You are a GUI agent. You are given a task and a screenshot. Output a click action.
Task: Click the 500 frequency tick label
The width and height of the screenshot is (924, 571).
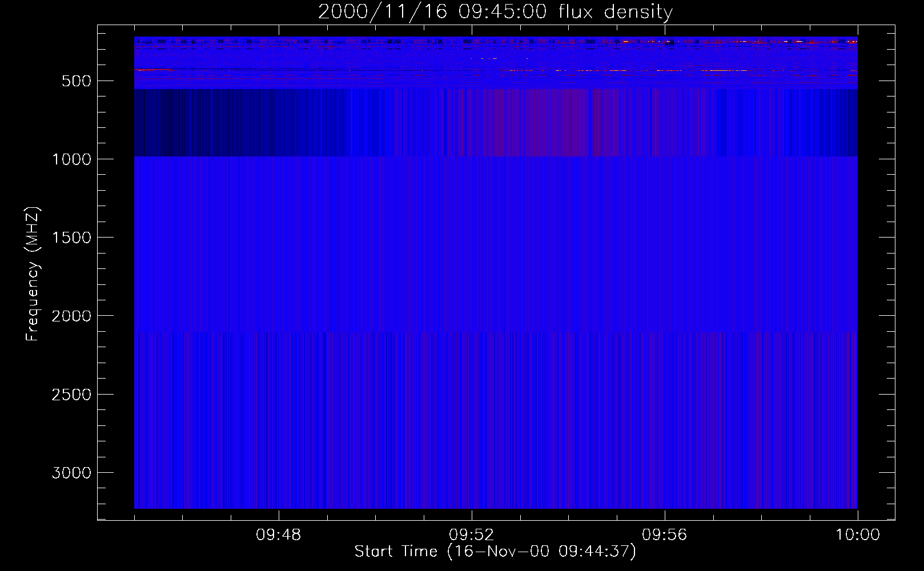coord(77,81)
